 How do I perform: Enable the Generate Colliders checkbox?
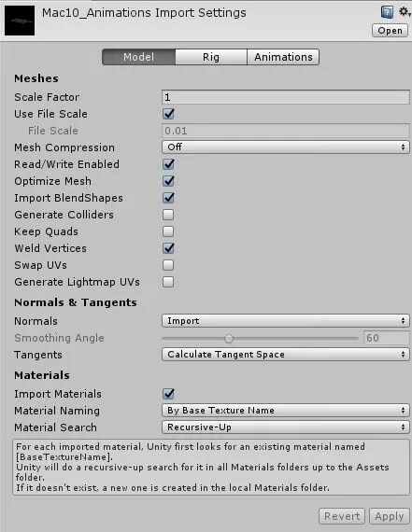click(168, 215)
